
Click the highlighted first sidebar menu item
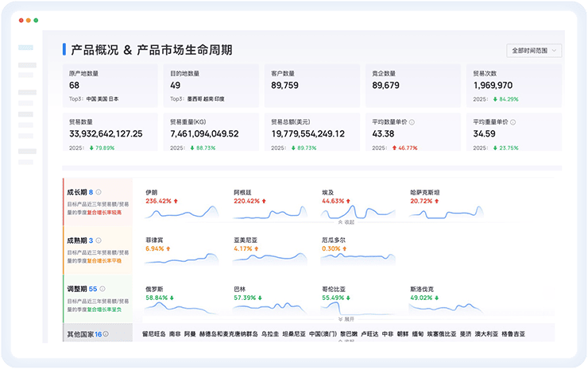click(x=26, y=48)
